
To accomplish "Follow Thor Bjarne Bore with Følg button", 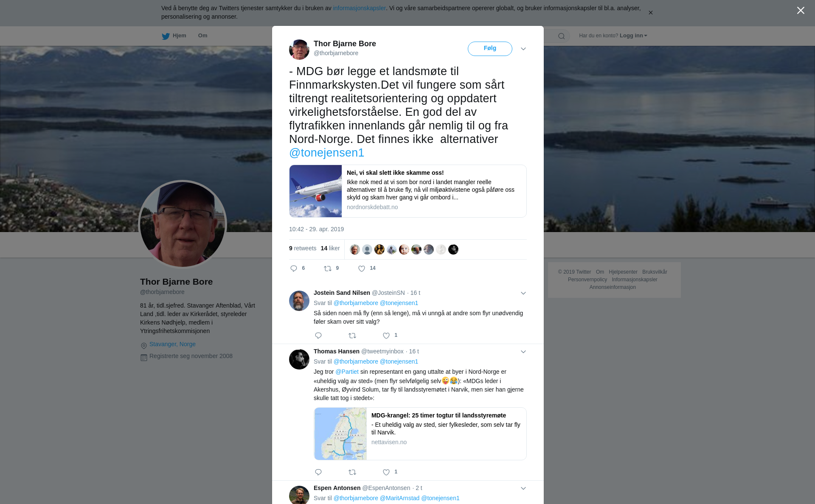I will 490,48.
